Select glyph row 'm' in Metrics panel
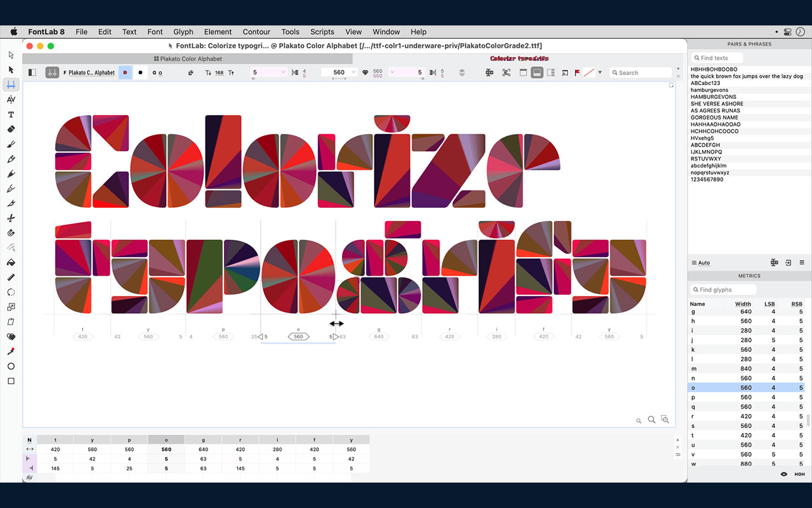812x508 pixels. (747, 368)
